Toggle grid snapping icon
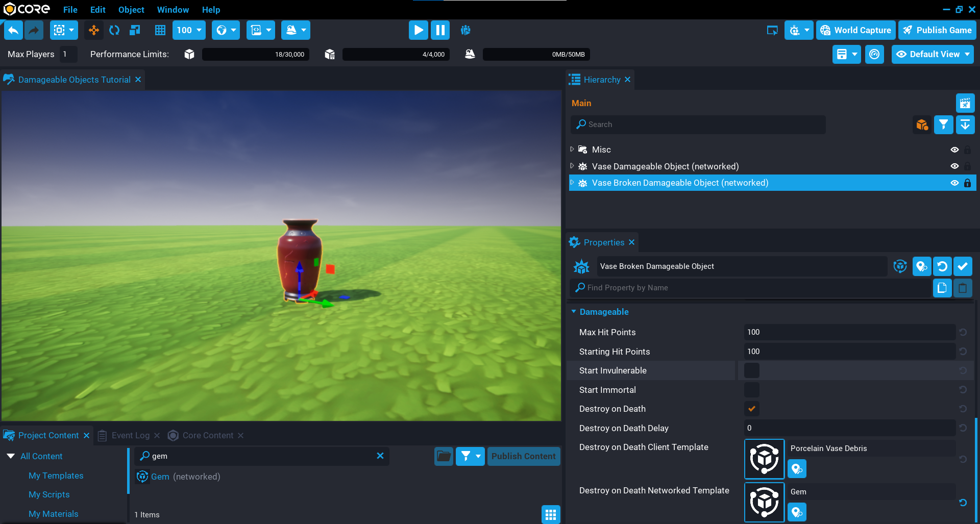The width and height of the screenshot is (980, 524). (160, 30)
